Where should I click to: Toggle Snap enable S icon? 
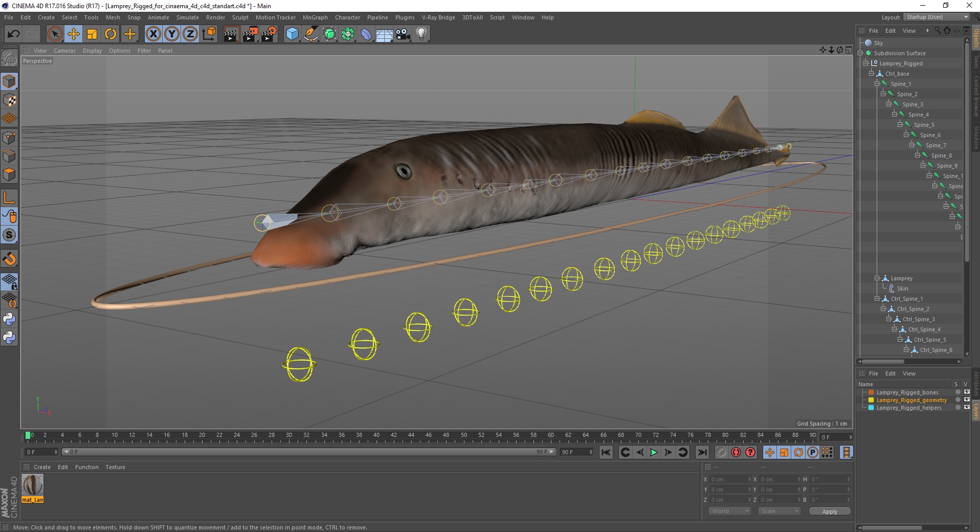9,235
